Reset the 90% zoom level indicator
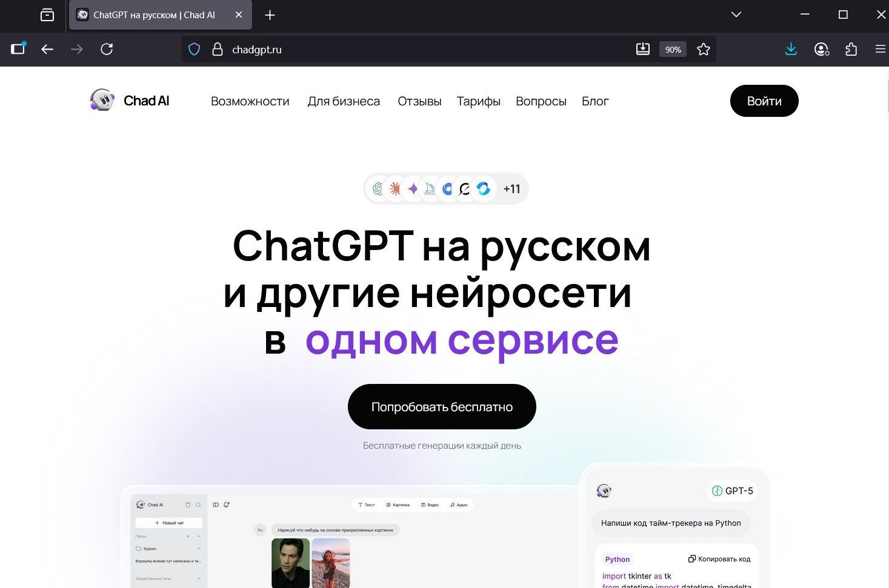The image size is (889, 588). 673,50
